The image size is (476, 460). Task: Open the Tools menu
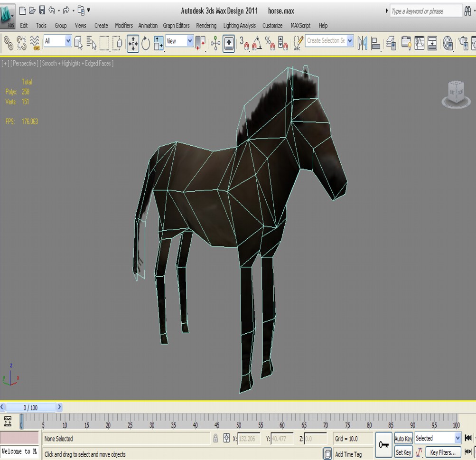point(41,26)
